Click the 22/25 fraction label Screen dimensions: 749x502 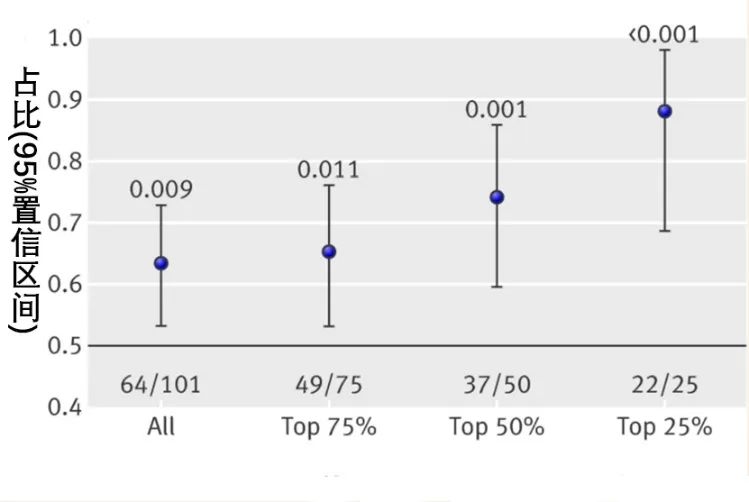[664, 385]
